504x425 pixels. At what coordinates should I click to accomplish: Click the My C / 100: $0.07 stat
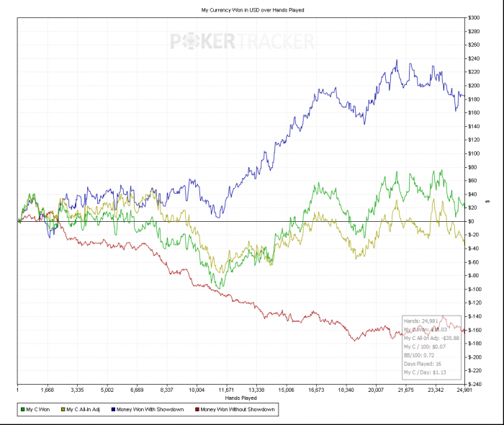click(425, 346)
